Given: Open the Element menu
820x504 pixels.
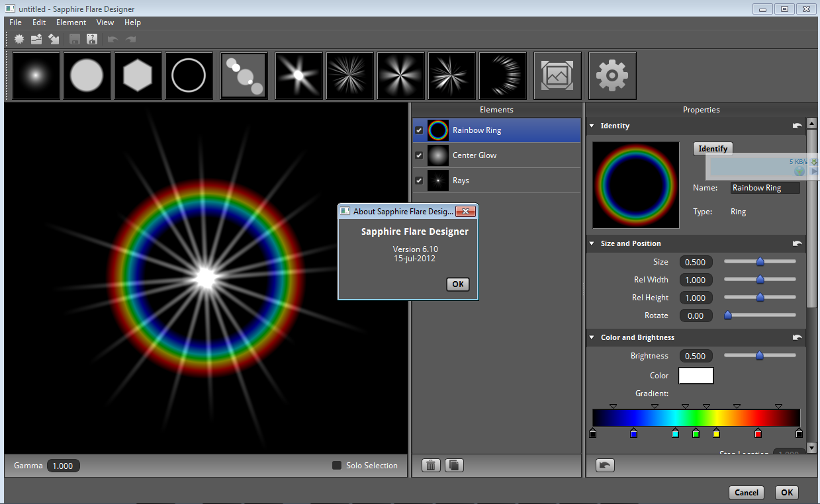Looking at the screenshot, I should click(71, 22).
